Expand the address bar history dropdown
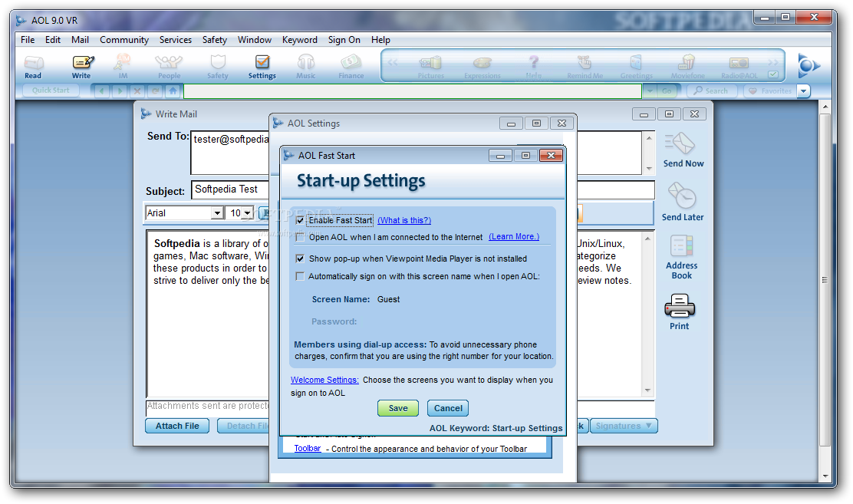 click(x=649, y=91)
